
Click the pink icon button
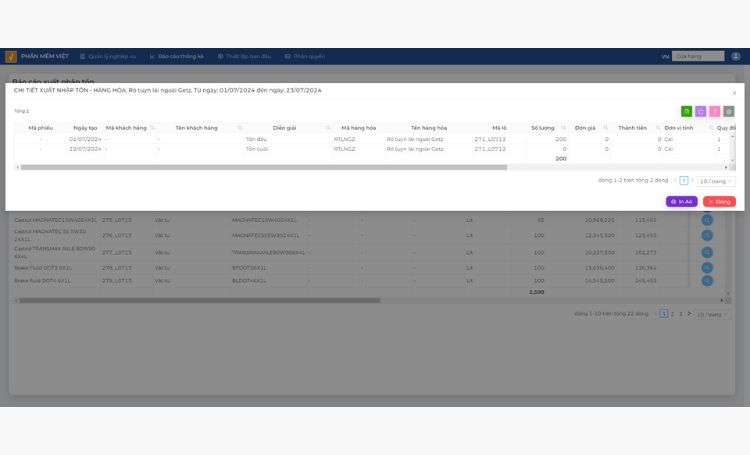click(715, 111)
